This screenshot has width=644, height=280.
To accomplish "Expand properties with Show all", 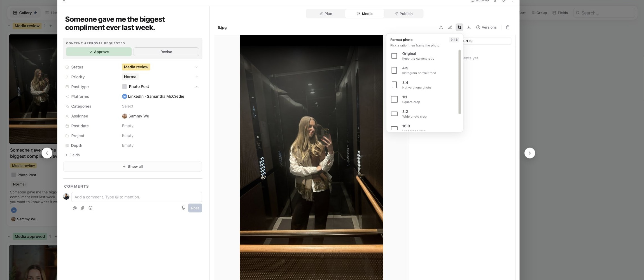I will tap(132, 167).
